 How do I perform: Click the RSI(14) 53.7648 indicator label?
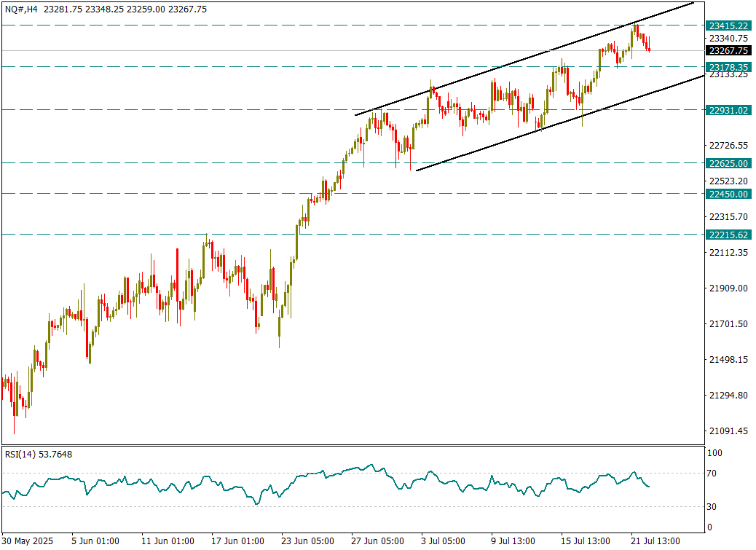pos(39,455)
